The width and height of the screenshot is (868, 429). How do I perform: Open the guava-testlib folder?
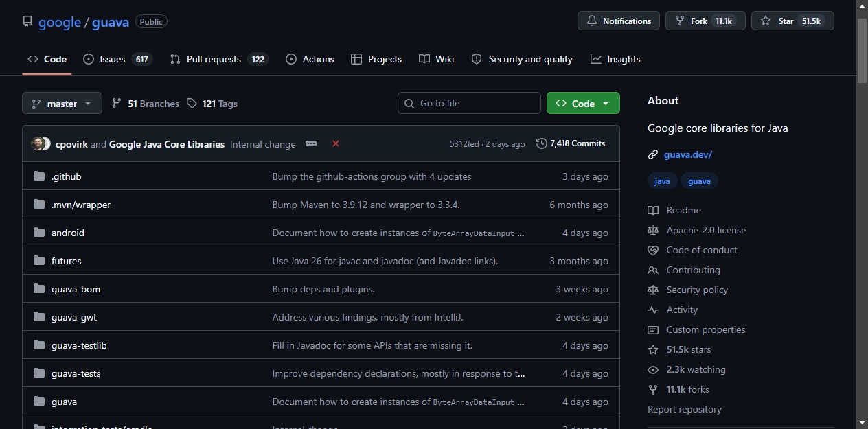(79, 345)
